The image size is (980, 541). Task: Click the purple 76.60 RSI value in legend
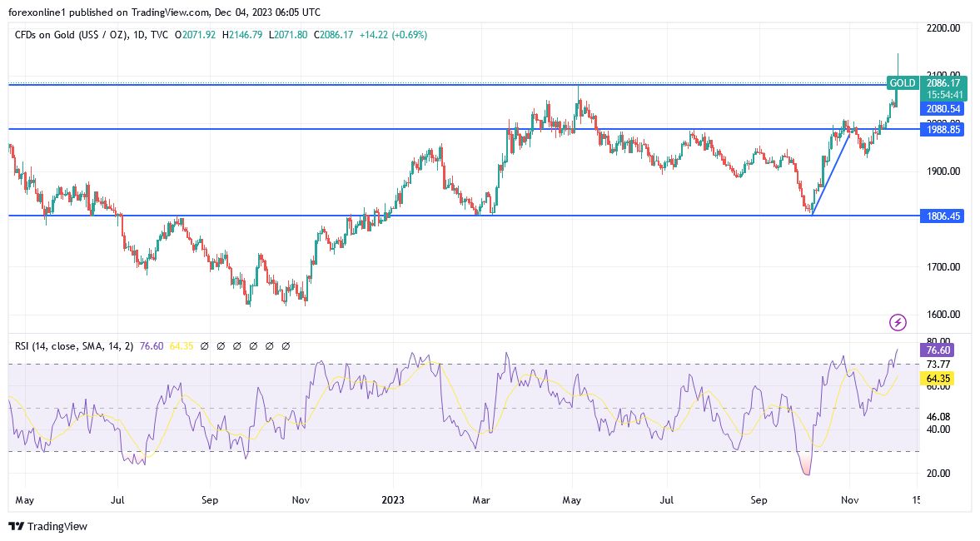point(152,346)
